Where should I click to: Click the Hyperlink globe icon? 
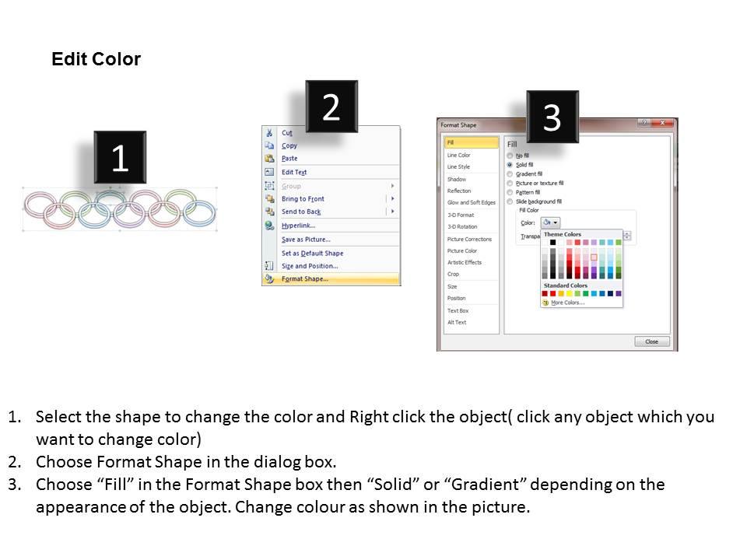[x=269, y=226]
